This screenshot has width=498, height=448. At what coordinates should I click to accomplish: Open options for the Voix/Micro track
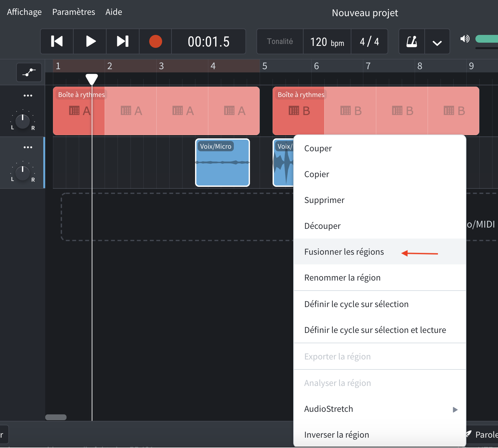point(28,147)
